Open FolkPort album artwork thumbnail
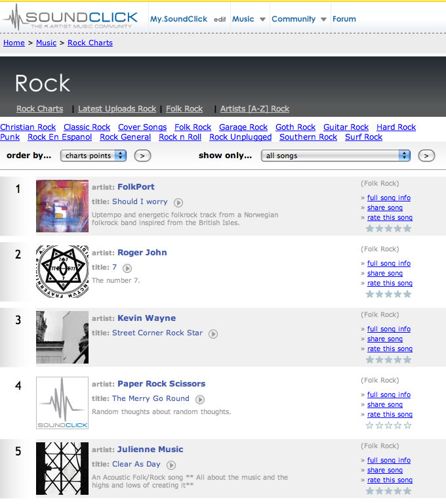 pyautogui.click(x=62, y=206)
